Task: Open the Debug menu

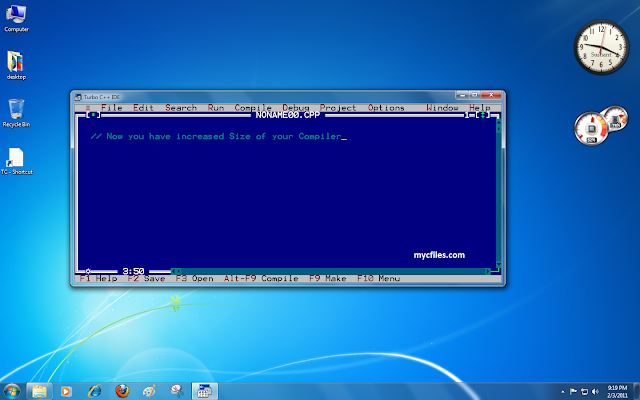Action: pos(296,108)
